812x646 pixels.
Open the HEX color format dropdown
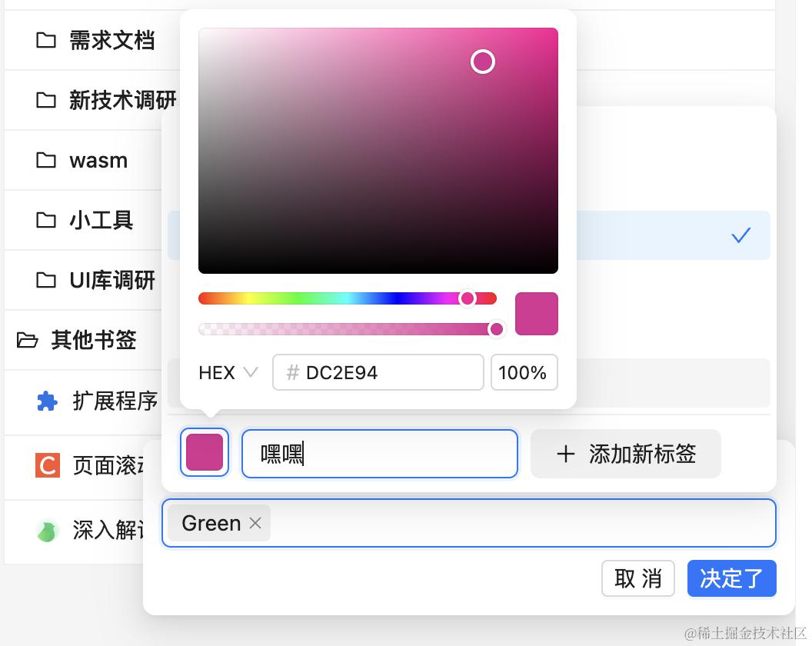228,373
